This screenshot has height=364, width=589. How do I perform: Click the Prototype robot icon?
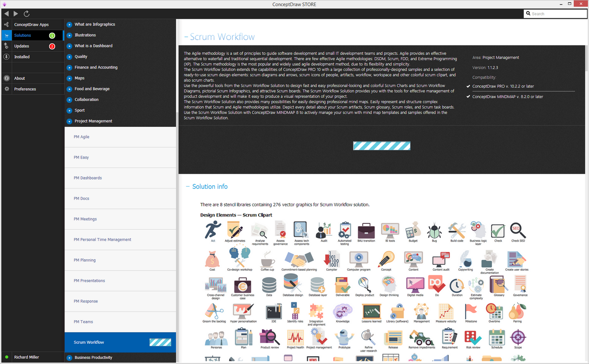pos(344,337)
